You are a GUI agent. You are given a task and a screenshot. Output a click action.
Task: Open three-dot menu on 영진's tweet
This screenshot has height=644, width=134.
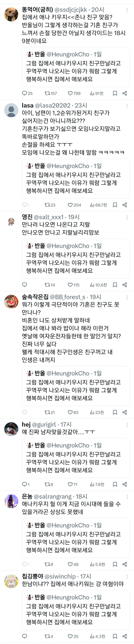(x=127, y=217)
